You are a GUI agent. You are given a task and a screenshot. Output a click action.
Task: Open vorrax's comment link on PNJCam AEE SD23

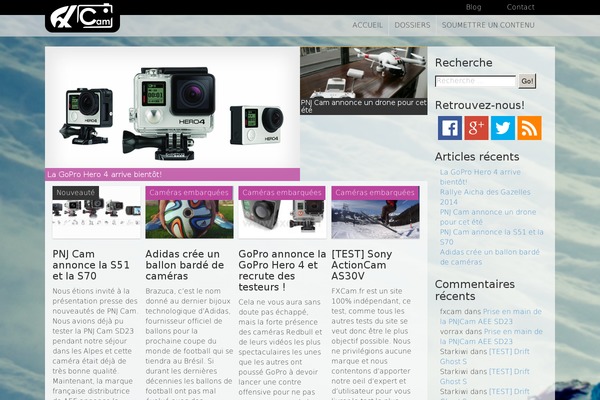coord(491,336)
